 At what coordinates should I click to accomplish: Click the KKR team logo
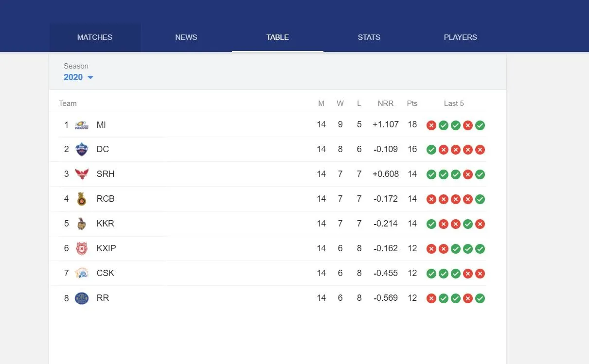coord(82,224)
